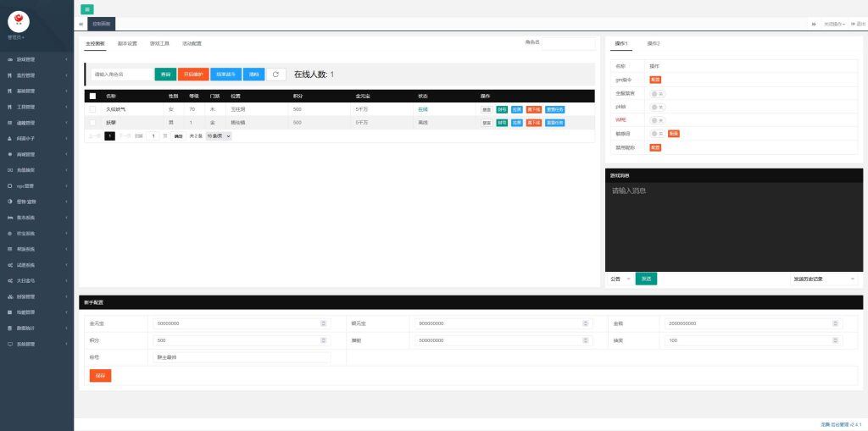The image size is (868, 431).
Task: Toggle the 全服禁言 switch
Action: click(657, 93)
